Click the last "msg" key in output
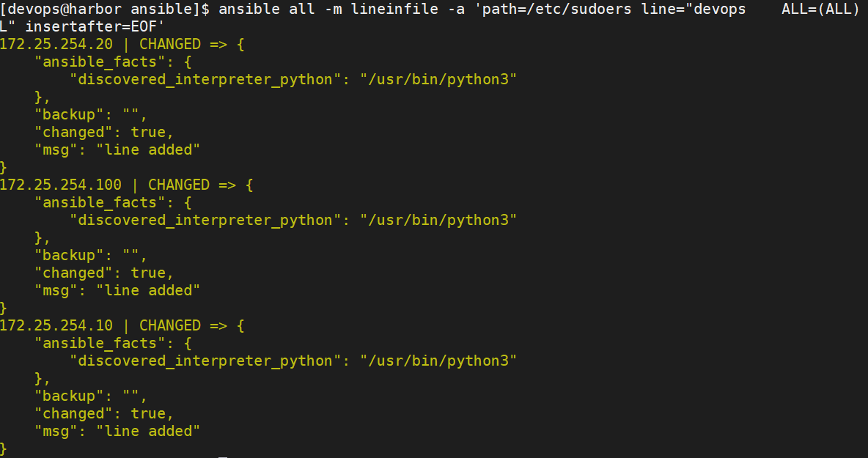This screenshot has width=868, height=458. point(56,431)
